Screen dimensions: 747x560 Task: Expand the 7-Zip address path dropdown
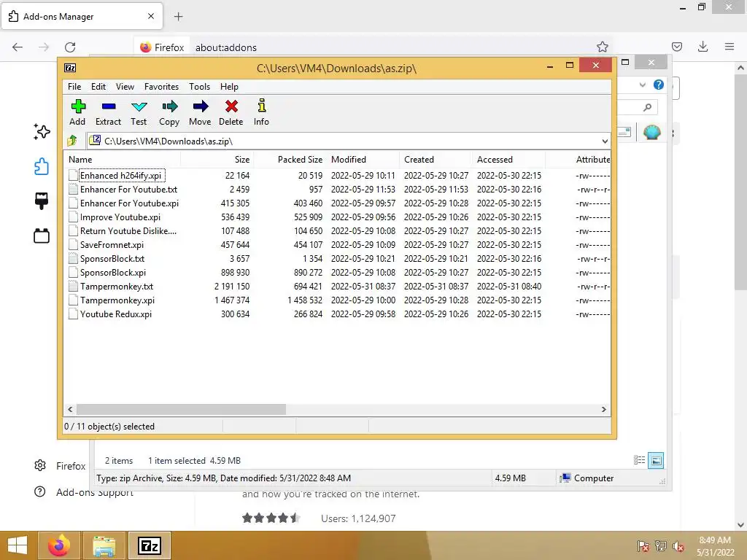(x=605, y=141)
